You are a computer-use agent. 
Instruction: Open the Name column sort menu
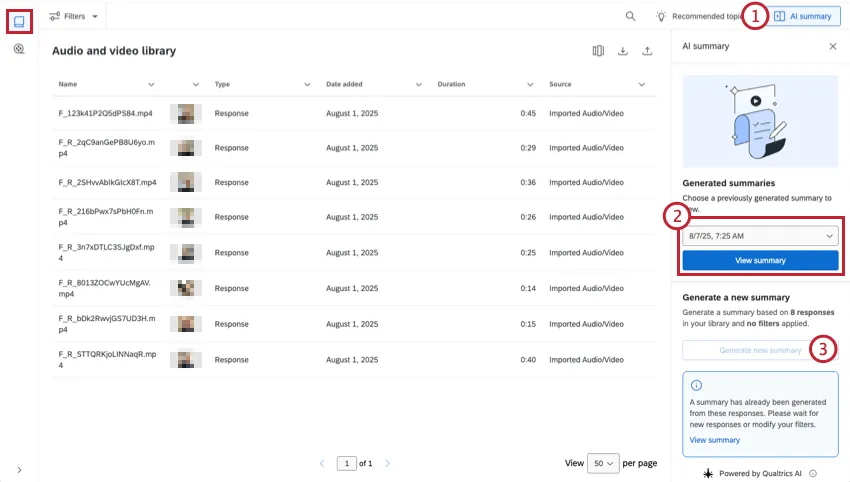[151, 85]
